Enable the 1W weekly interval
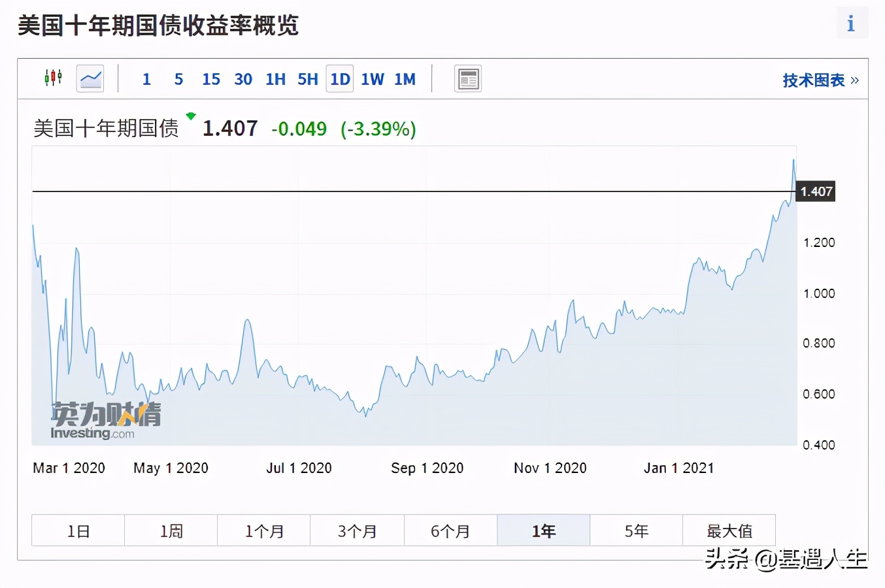The height and width of the screenshot is (588, 885). [372, 78]
